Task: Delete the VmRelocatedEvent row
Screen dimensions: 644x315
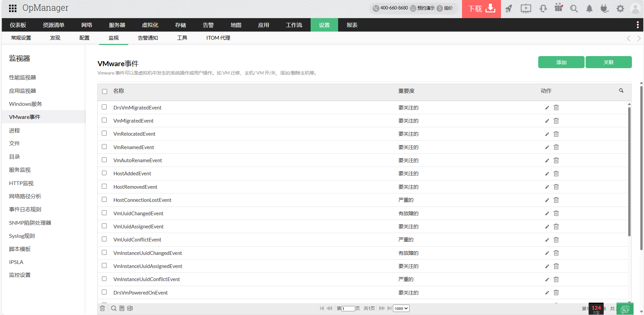Action: (556, 134)
